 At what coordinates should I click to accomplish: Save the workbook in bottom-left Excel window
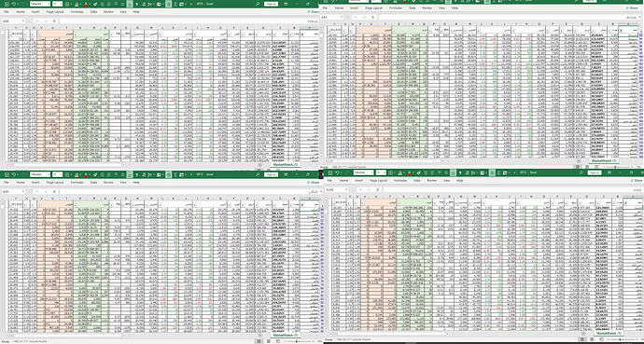point(7,174)
